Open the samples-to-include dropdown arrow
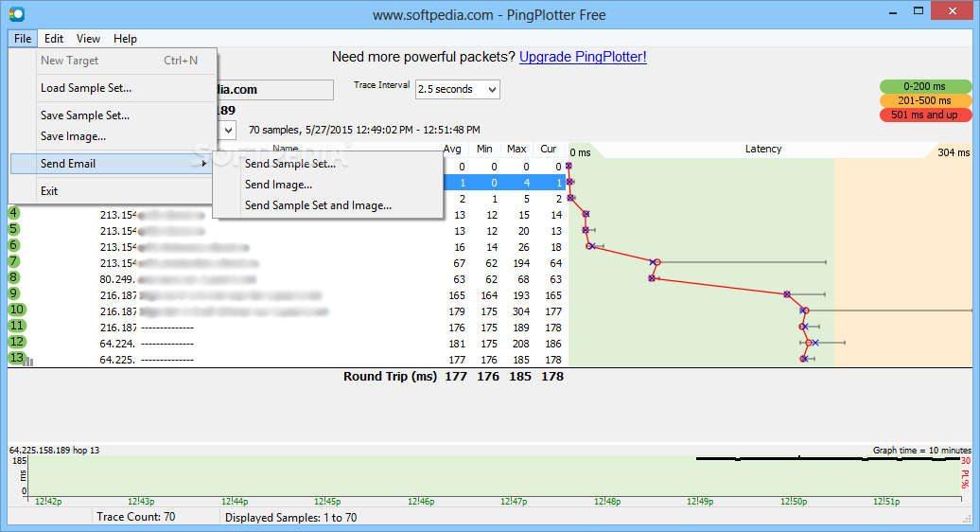 (x=228, y=130)
